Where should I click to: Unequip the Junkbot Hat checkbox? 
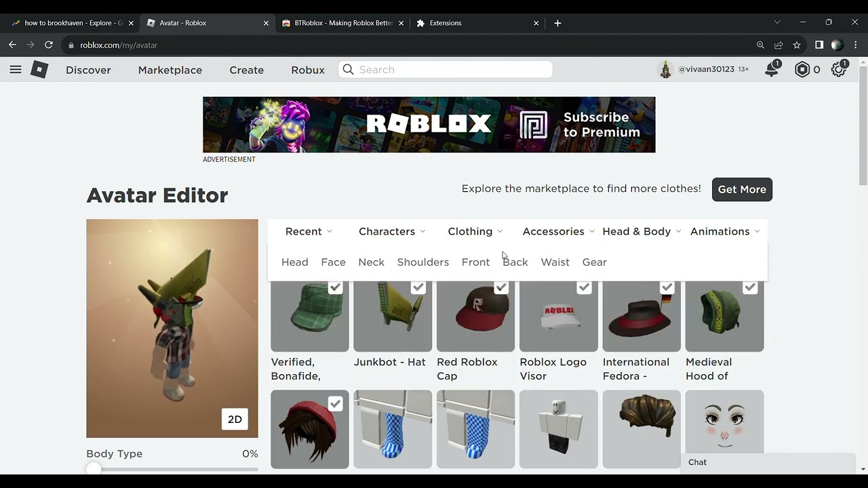click(x=418, y=288)
